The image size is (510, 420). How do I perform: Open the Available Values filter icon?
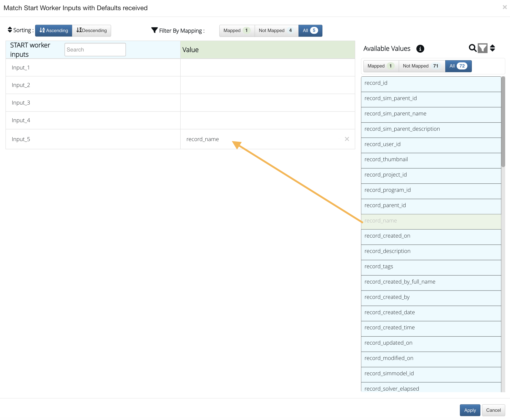pos(482,48)
